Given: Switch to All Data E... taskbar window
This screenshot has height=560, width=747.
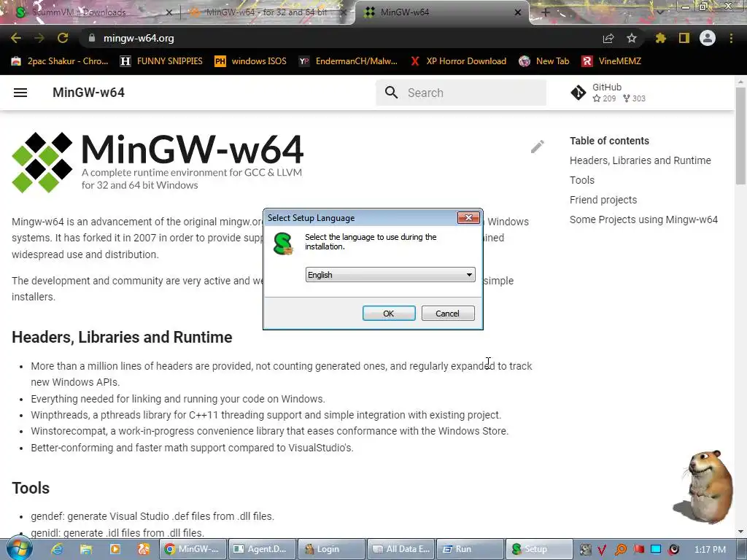Looking at the screenshot, I should coord(400,549).
